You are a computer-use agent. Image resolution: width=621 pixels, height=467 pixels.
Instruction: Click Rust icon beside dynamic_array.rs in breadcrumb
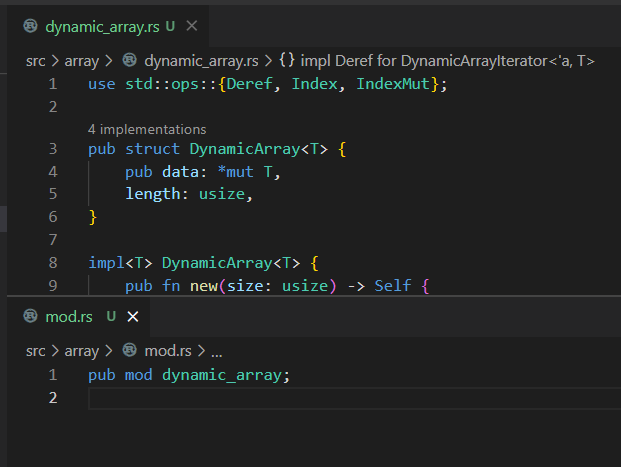click(x=129, y=61)
